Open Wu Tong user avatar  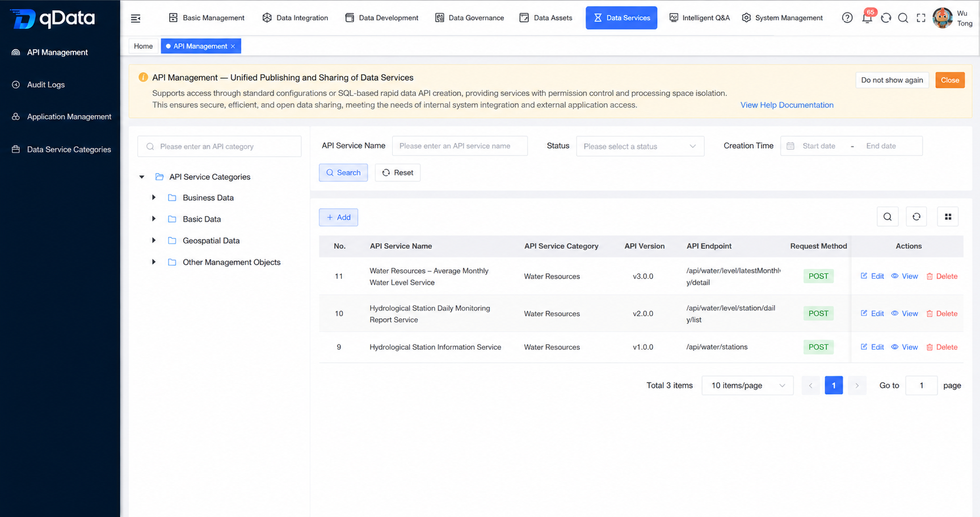(x=943, y=18)
